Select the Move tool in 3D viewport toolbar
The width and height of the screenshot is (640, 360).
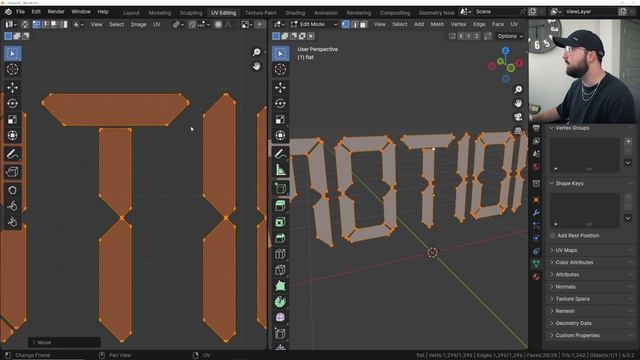click(280, 87)
